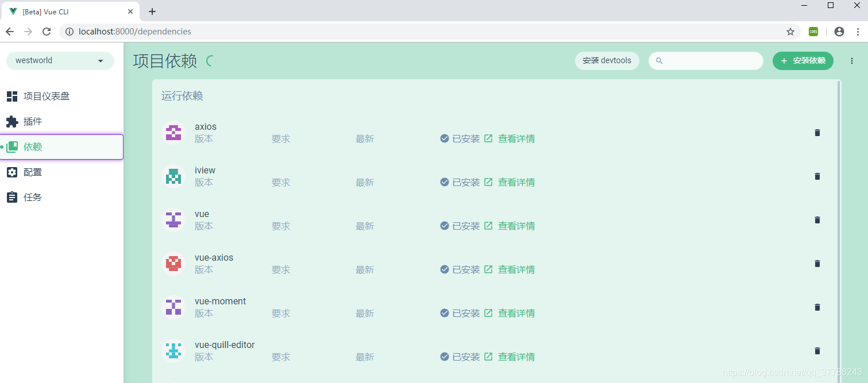Open 查看详情 for vue
Image resolution: width=868 pixels, height=383 pixels.
(516, 226)
